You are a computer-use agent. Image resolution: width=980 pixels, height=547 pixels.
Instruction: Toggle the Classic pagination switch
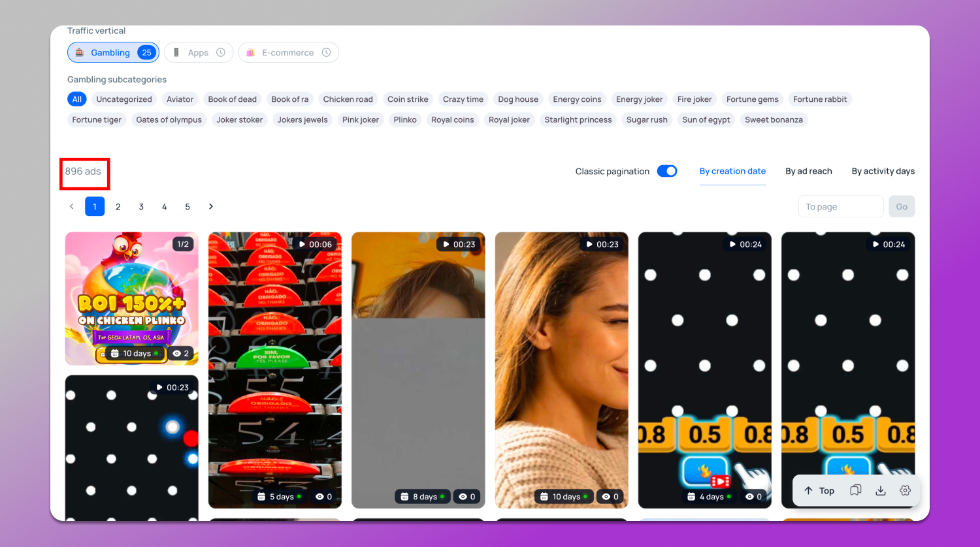coord(666,171)
